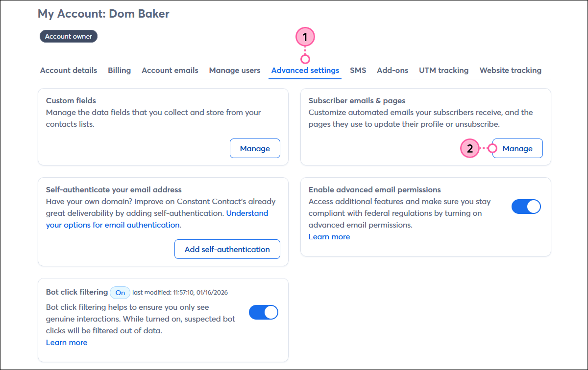Manage custom fields

click(255, 148)
